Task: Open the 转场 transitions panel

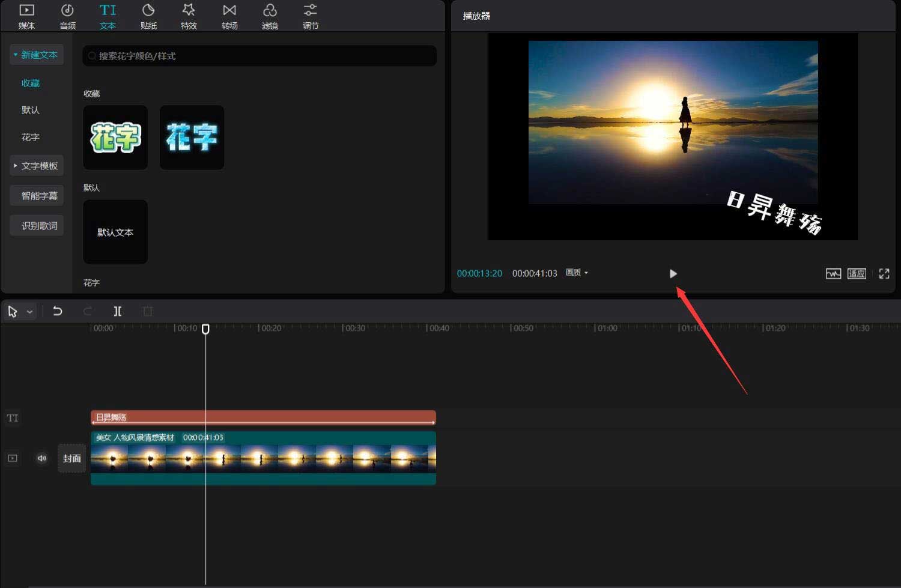Action: (229, 16)
